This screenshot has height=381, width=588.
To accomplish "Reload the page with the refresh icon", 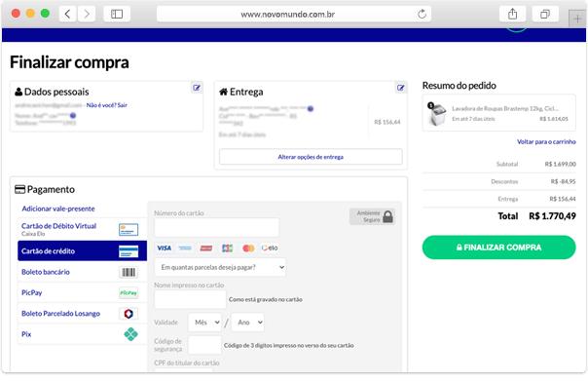I will [x=422, y=15].
